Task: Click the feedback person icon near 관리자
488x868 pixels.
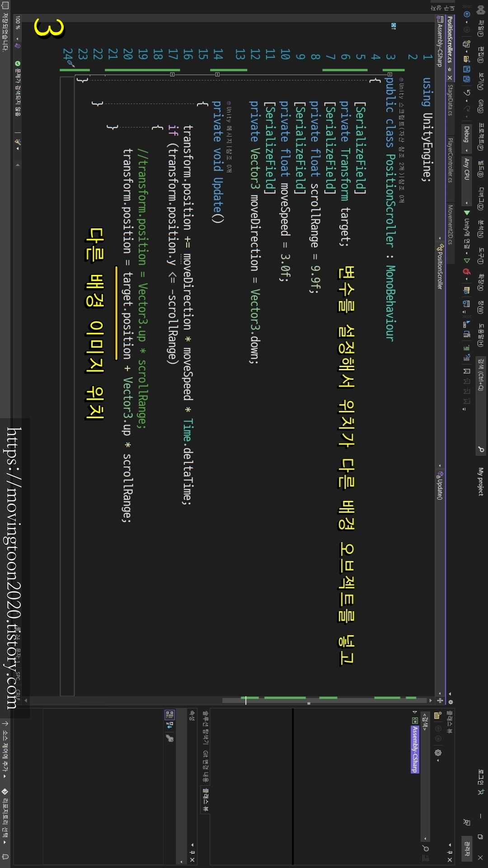Action: pyautogui.click(x=467, y=822)
